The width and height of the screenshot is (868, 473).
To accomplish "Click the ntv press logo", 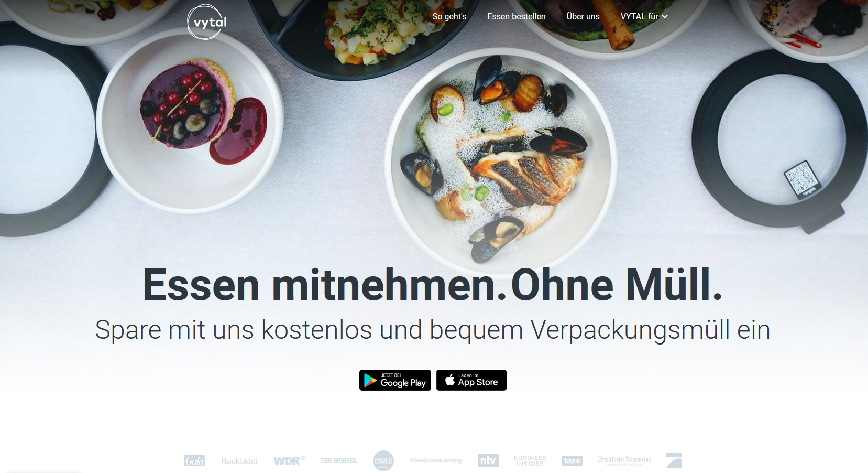I will pyautogui.click(x=488, y=460).
